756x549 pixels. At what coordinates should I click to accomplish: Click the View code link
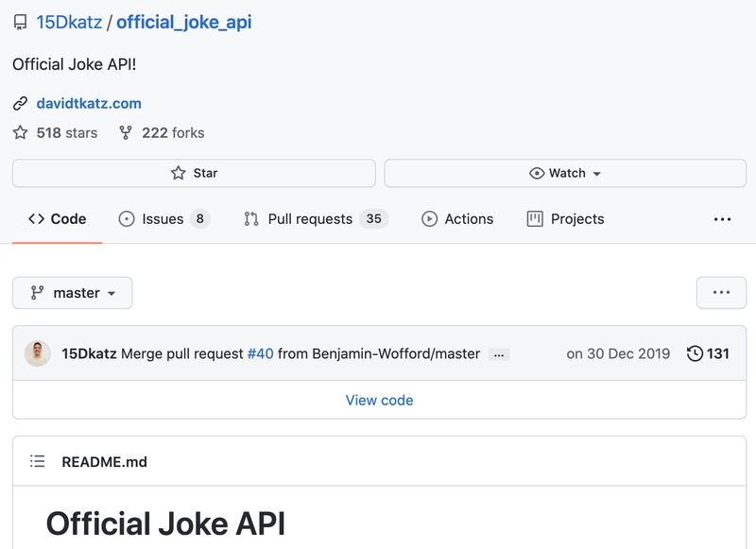coord(380,400)
